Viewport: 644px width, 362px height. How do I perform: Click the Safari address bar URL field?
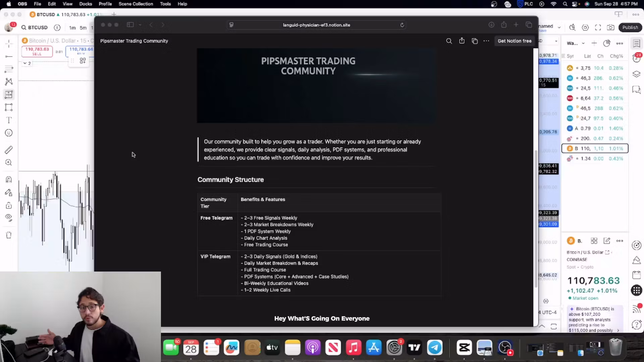pos(316,25)
